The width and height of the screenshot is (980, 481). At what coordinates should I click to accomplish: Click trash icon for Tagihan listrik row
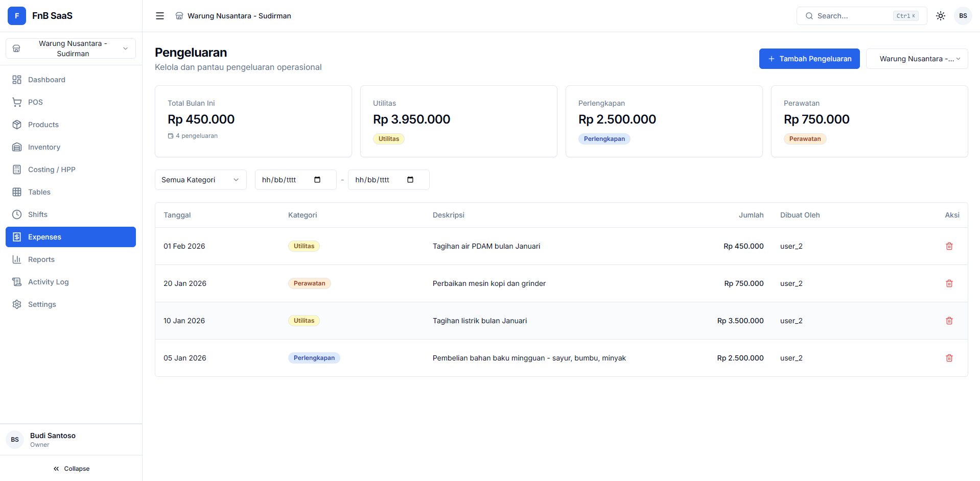click(949, 321)
